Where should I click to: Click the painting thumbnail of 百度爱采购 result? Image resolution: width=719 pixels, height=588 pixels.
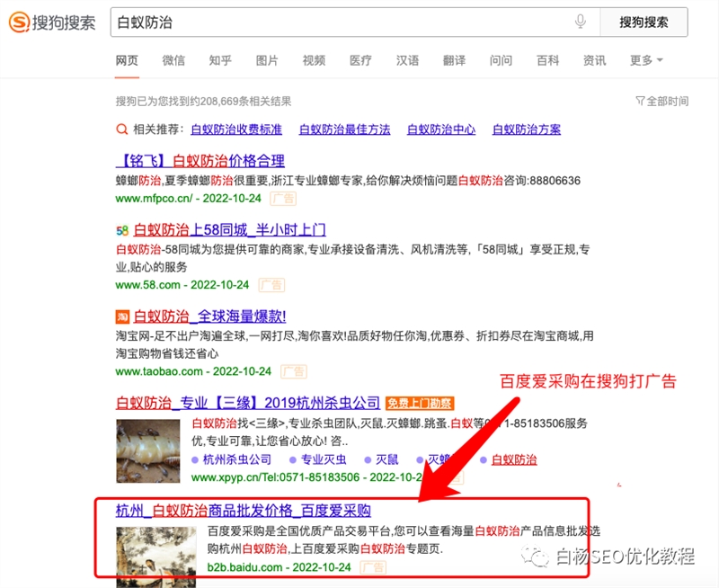[156, 557]
